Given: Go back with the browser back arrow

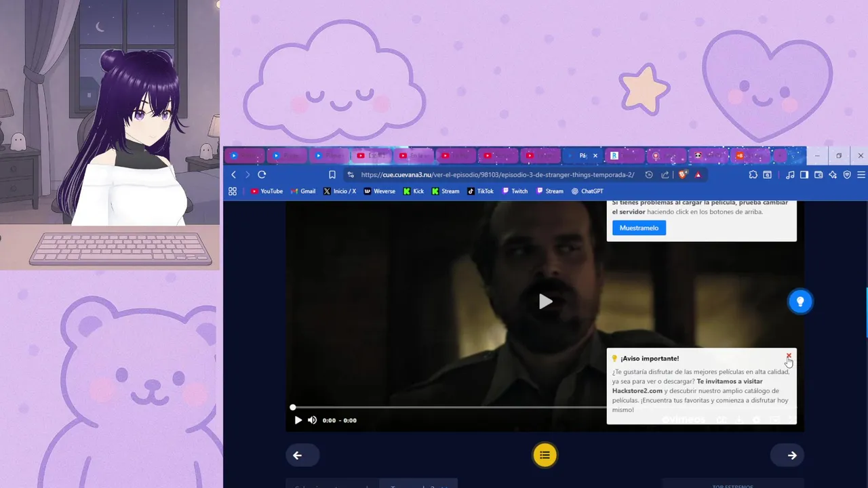Looking at the screenshot, I should [x=234, y=175].
